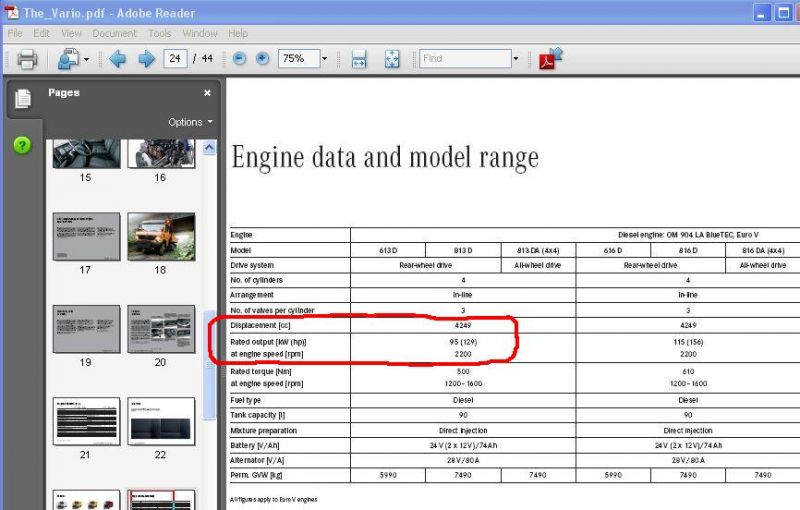
Task: Select page 16 thumbnail
Action: 161,154
